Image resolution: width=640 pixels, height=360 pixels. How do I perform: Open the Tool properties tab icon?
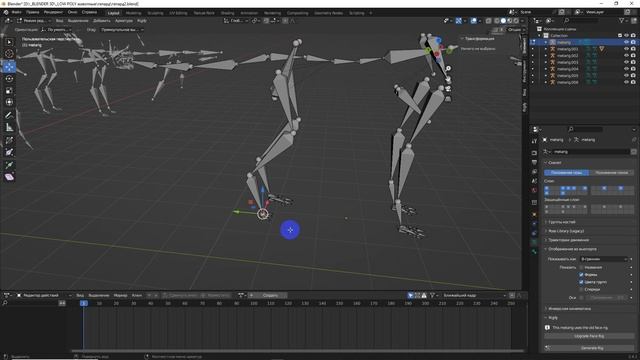click(x=534, y=141)
